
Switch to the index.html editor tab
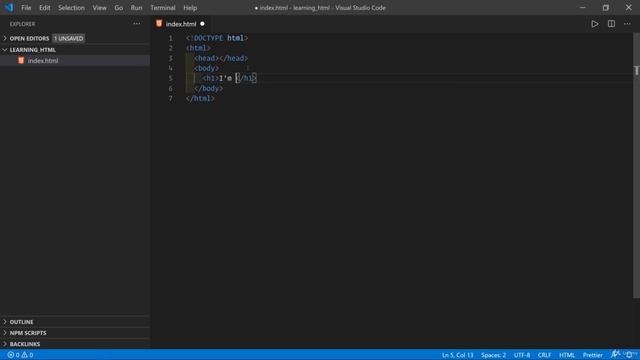click(181, 24)
